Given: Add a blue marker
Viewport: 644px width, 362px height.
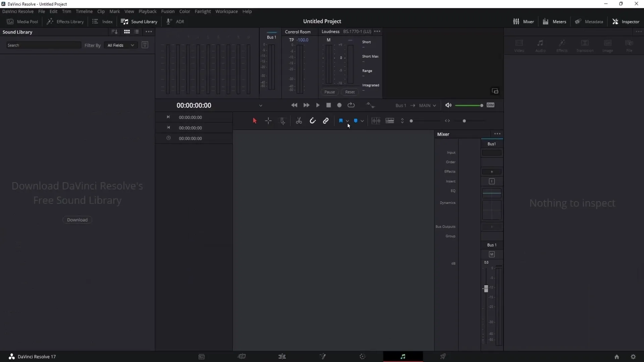Looking at the screenshot, I should [x=356, y=121].
